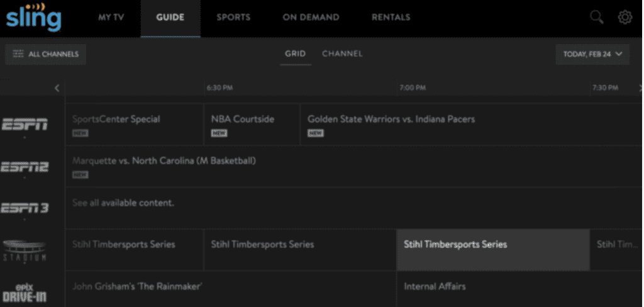Image resolution: width=644 pixels, height=307 pixels.
Task: Select Internal Affairs on Epix Drive-In
Action: (519, 289)
